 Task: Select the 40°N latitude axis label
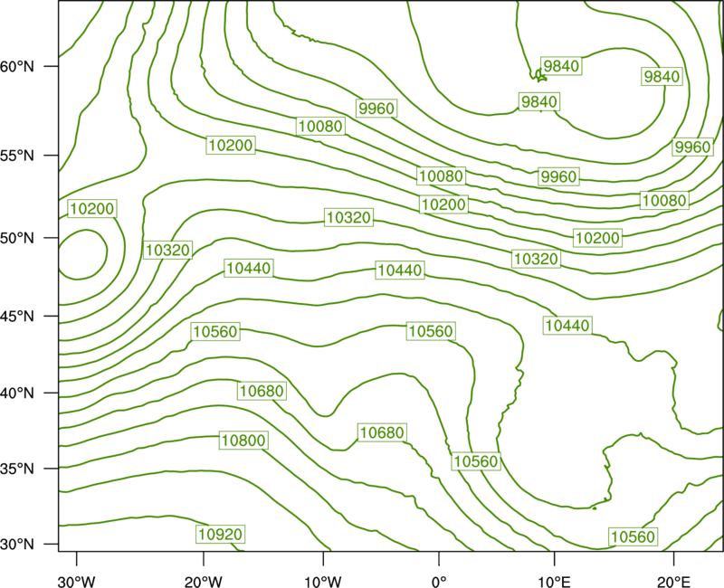(x=17, y=394)
